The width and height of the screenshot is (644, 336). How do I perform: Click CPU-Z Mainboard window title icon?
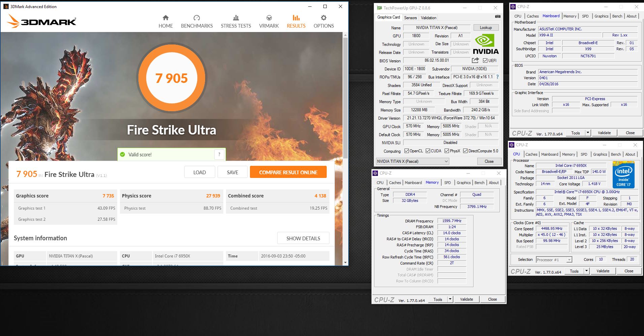click(x=513, y=6)
